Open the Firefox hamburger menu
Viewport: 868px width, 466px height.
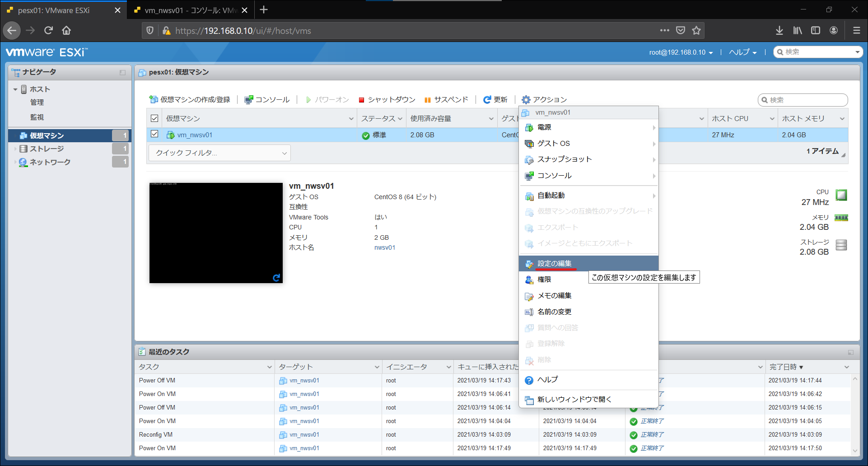(x=856, y=31)
